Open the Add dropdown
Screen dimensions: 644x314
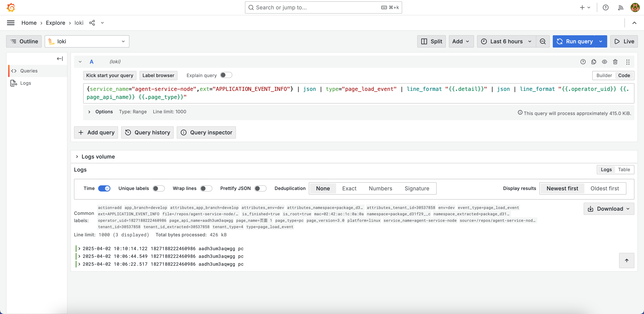click(461, 41)
